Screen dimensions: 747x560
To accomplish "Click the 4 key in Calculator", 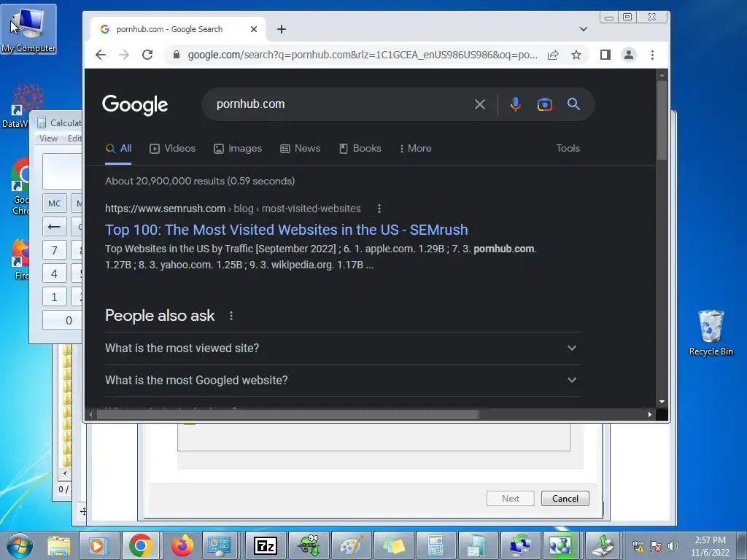I will (54, 274).
